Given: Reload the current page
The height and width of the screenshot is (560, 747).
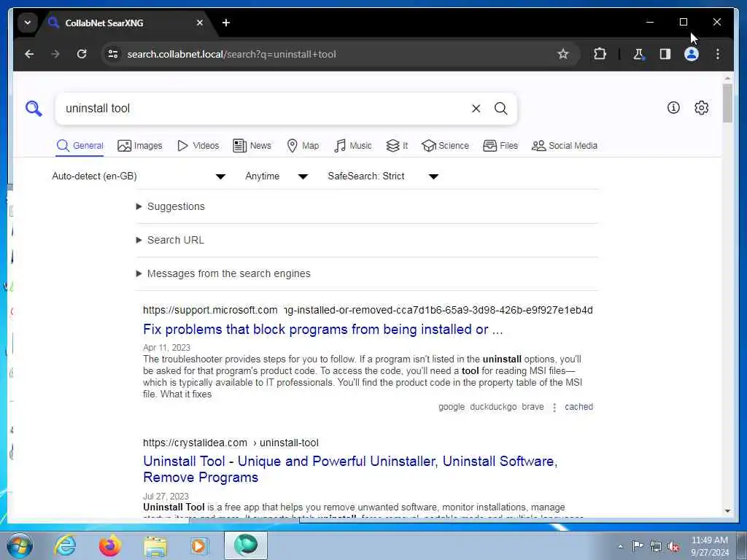Looking at the screenshot, I should (x=82, y=54).
